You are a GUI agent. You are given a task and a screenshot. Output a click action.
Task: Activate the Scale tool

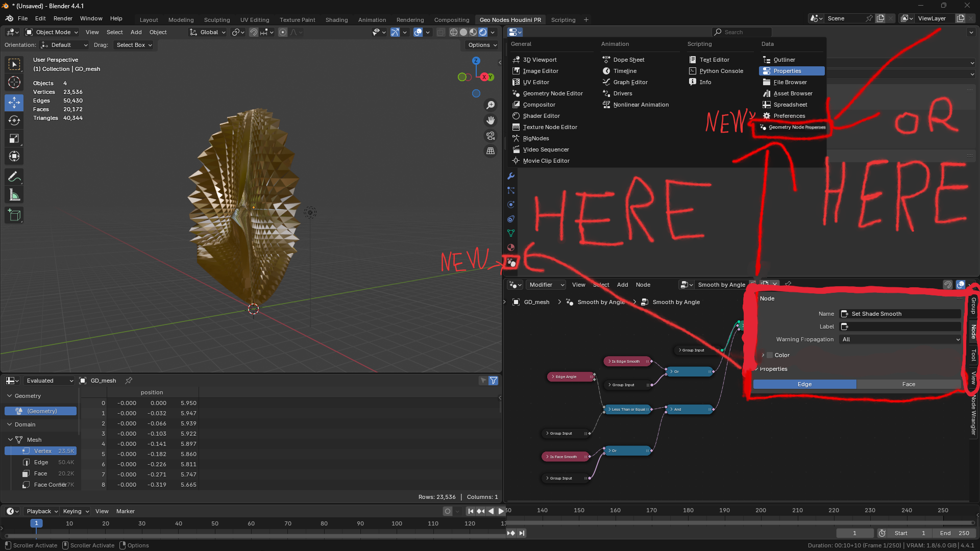(14, 138)
